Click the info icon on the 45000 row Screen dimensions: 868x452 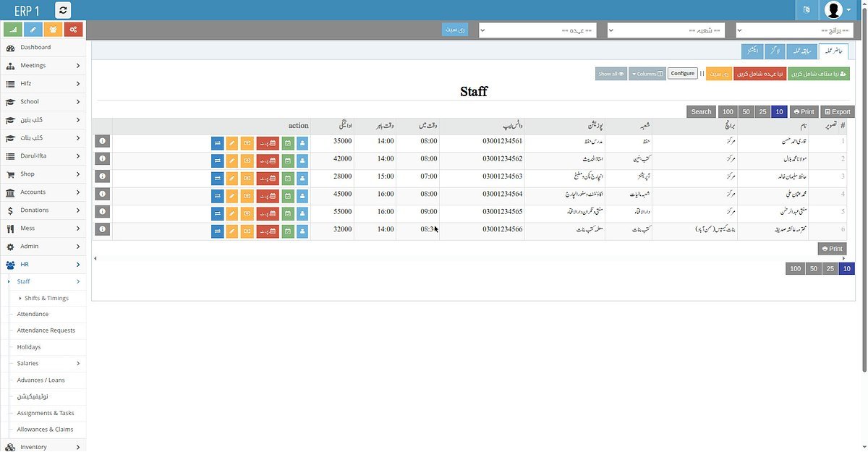click(x=102, y=193)
